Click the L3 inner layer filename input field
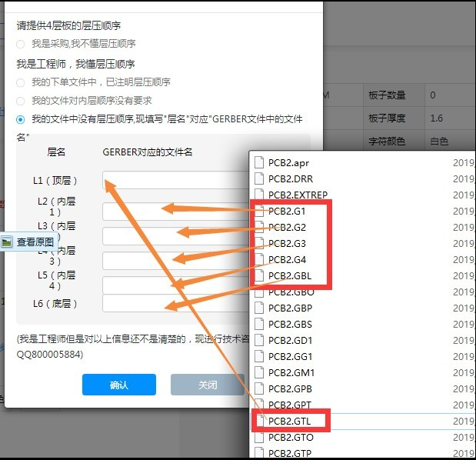The height and width of the screenshot is (460, 476). 175,236
